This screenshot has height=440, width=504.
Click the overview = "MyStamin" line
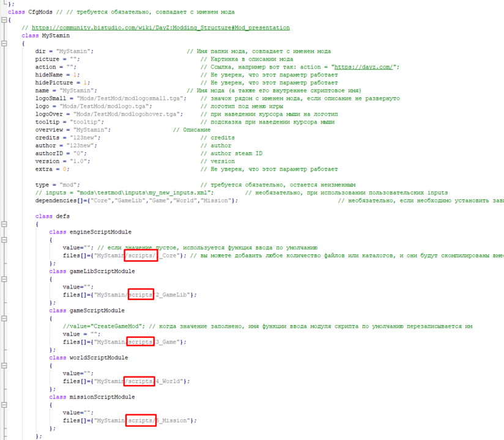coord(73,130)
